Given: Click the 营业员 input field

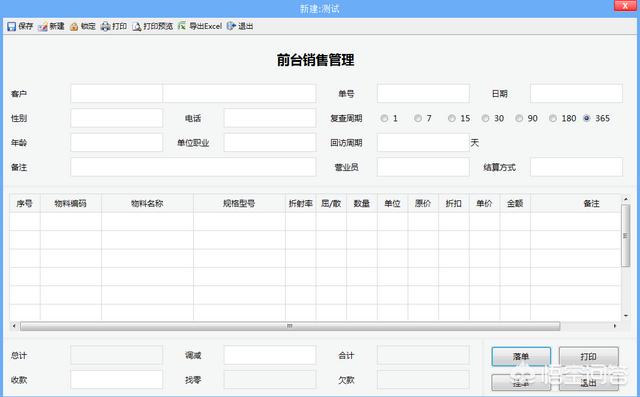Looking at the screenshot, I should [423, 167].
